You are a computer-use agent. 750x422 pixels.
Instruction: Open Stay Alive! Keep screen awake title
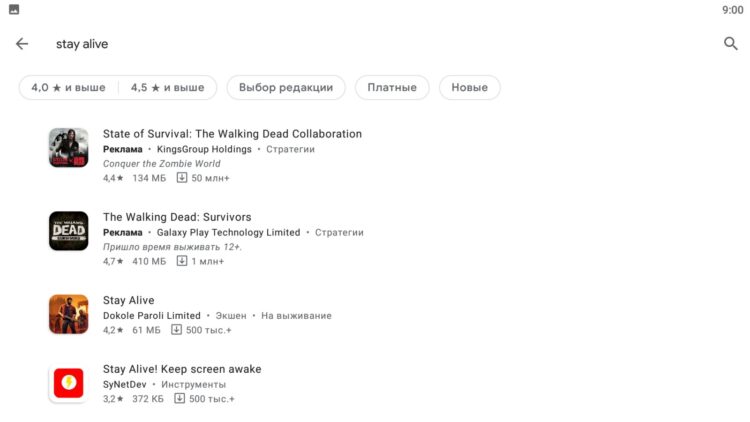click(182, 369)
